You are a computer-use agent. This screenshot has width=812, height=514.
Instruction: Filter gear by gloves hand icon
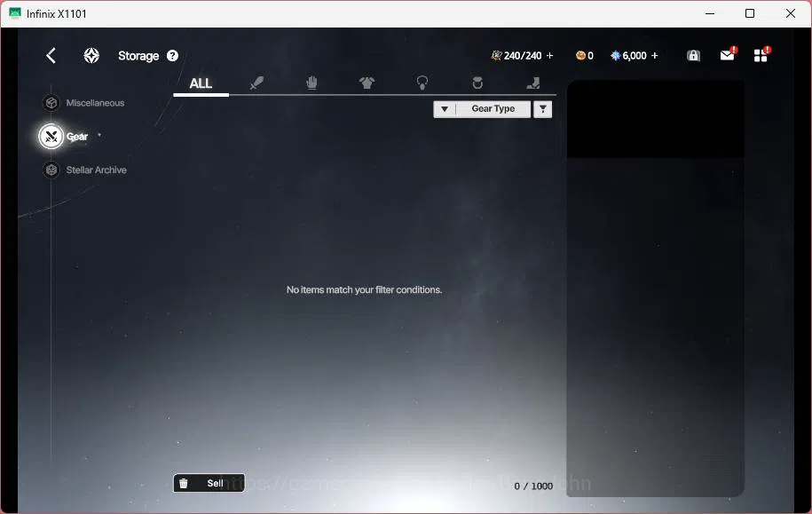(311, 83)
